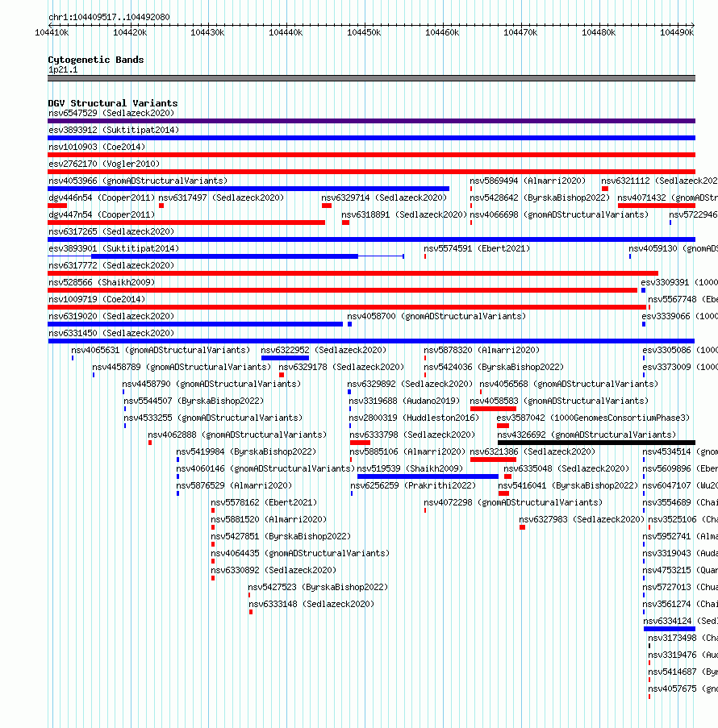Open nsv6335048 (Sedlazeck2020) label

pos(566,469)
